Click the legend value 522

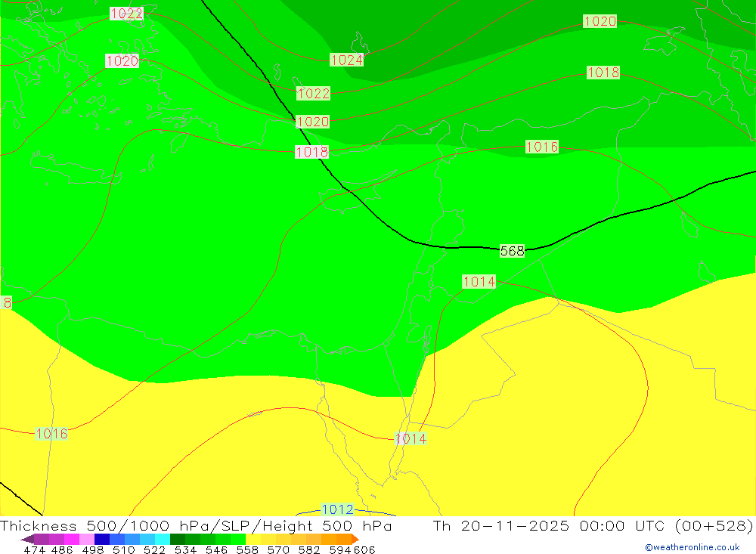point(154,549)
